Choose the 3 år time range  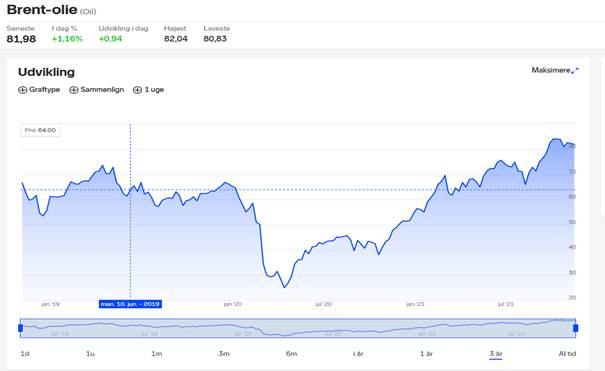(x=495, y=354)
